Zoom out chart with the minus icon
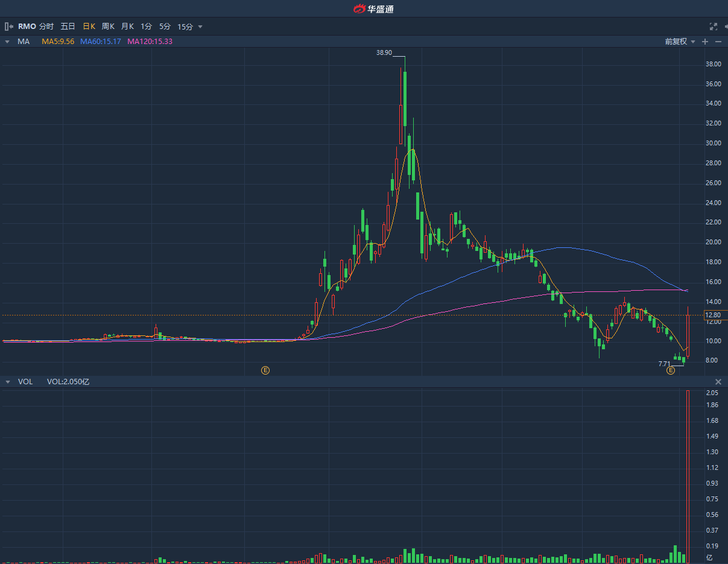The height and width of the screenshot is (564, 728). click(x=718, y=42)
